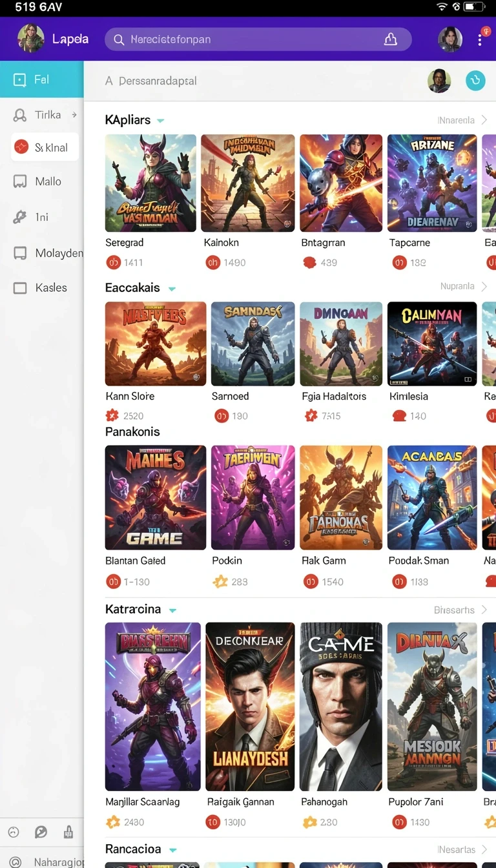
Task: Click the teal refresh circle button
Action: 475,81
